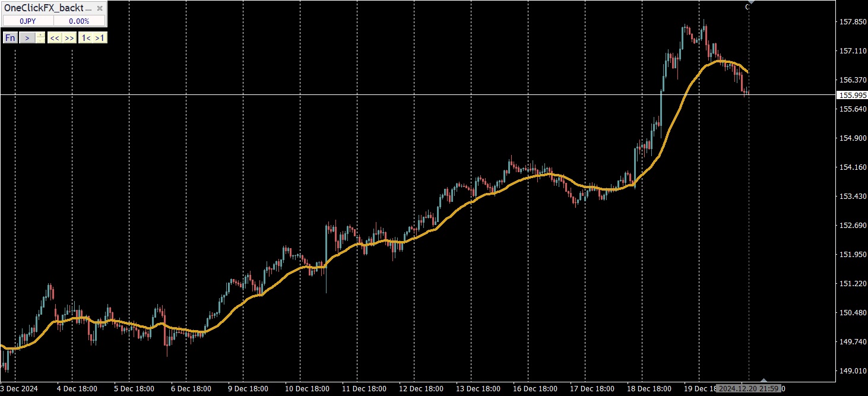Increase speed with the stepper up arrow
Viewport: 868px width, 396px height.
(40, 35)
